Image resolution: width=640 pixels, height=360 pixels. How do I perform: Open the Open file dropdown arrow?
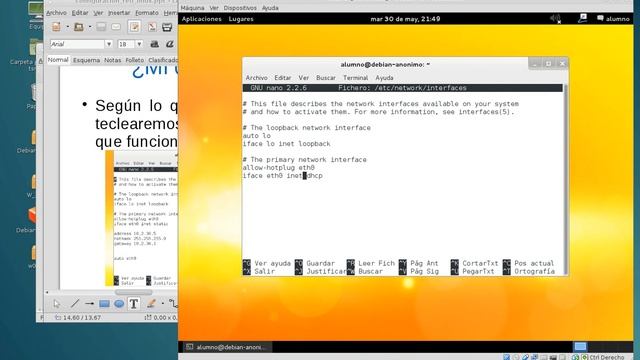(x=90, y=27)
